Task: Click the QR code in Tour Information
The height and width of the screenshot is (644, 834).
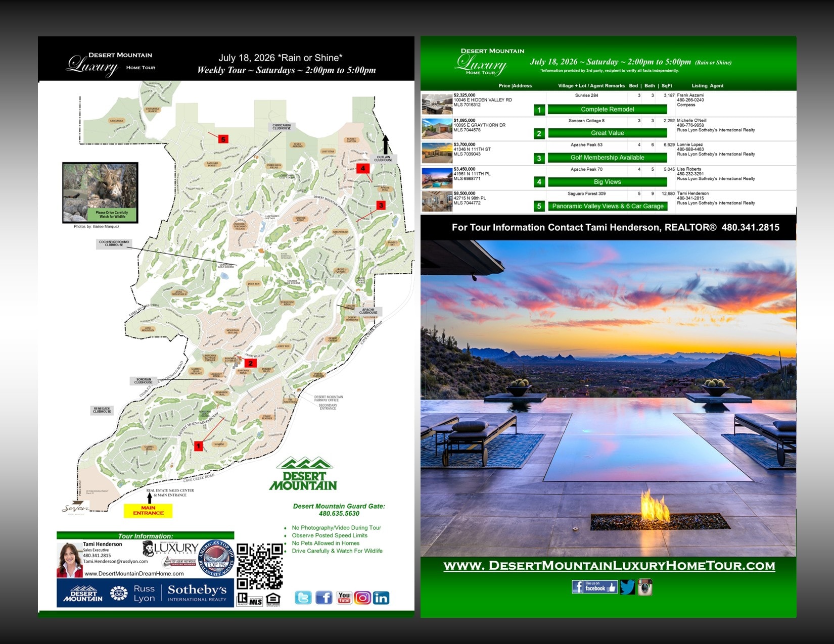Action: 260,566
